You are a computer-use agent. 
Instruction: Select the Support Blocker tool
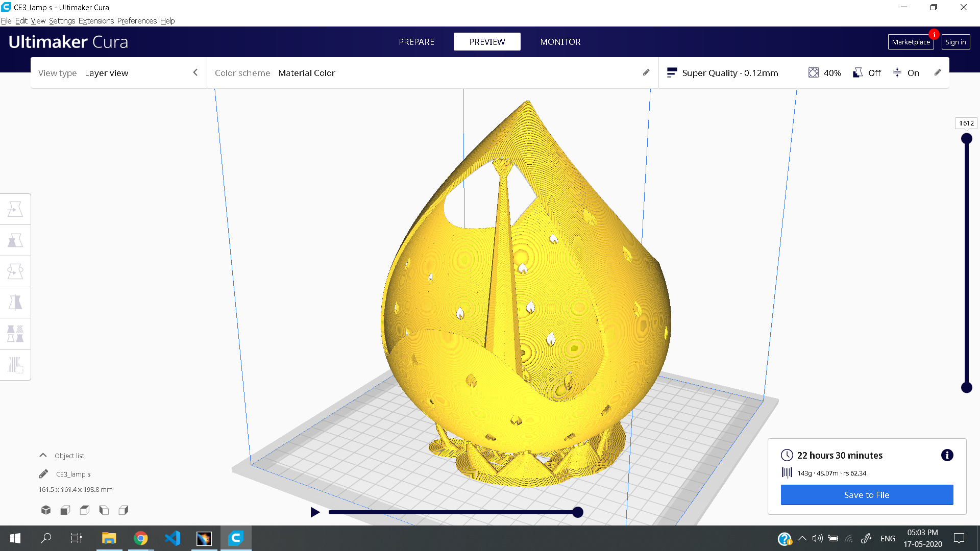click(15, 365)
